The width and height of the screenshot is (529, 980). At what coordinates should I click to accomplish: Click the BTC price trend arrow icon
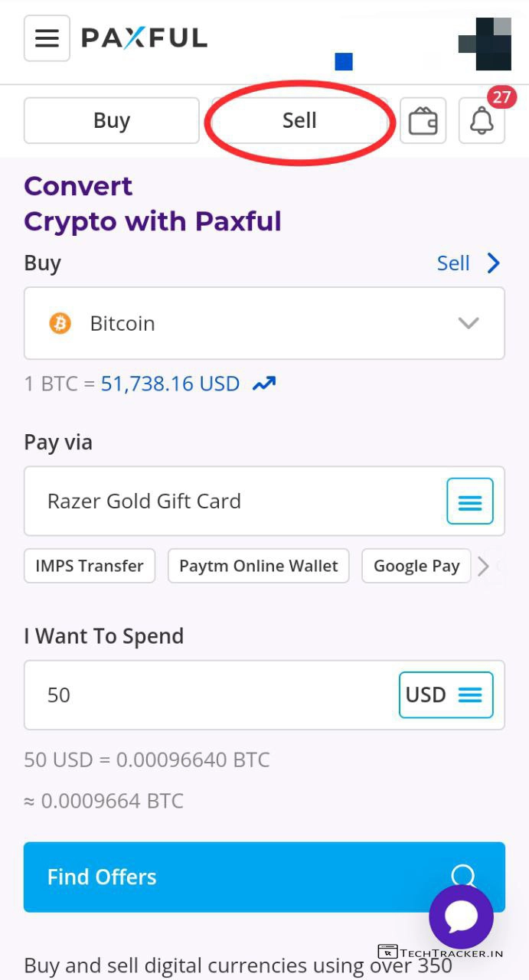tap(264, 384)
